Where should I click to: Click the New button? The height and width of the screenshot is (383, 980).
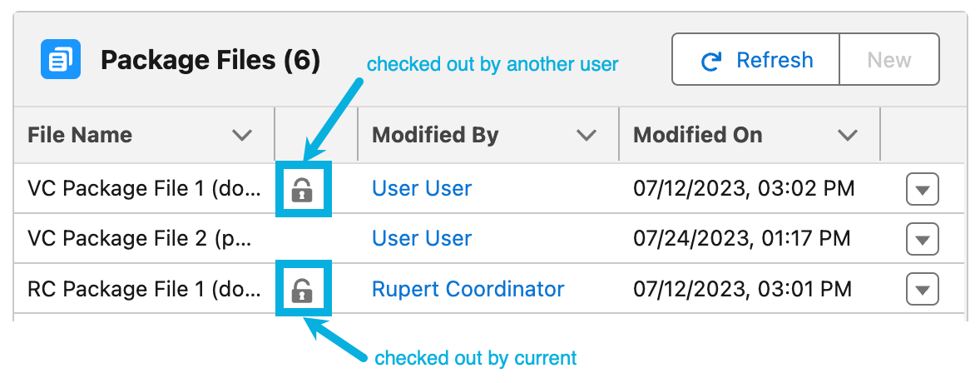(x=889, y=60)
